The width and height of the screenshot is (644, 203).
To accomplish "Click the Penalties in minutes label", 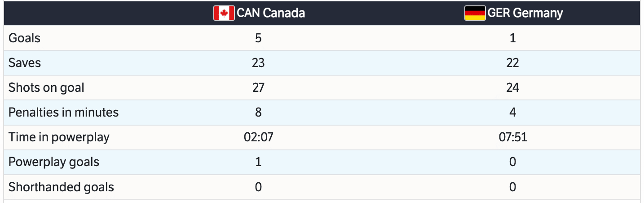I will click(x=63, y=112).
